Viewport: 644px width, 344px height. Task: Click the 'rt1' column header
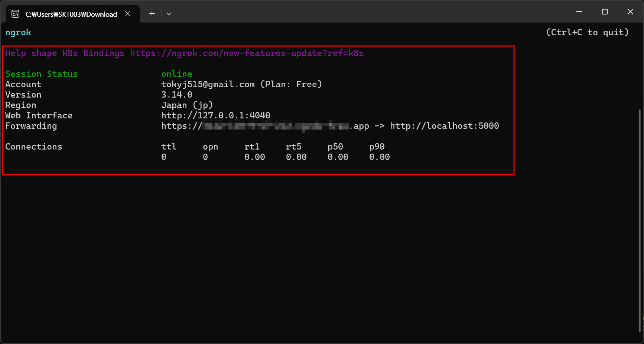[x=252, y=147]
